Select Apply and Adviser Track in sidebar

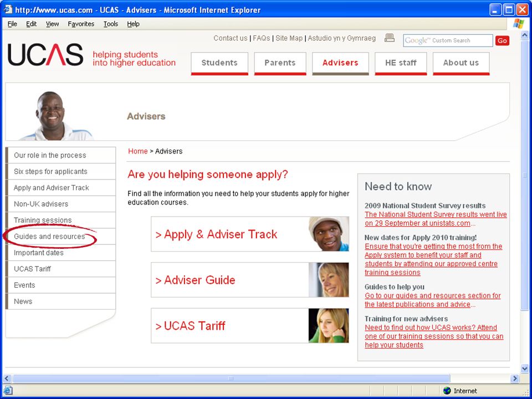point(61,188)
